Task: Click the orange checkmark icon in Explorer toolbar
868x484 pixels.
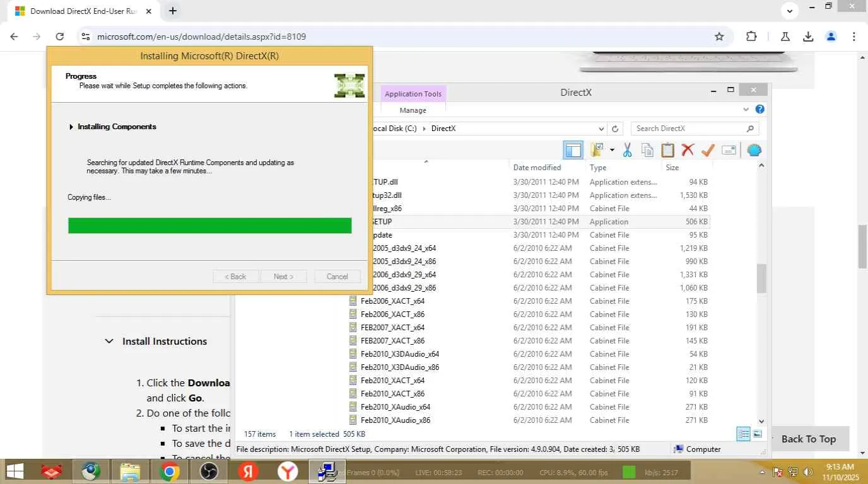Action: click(x=708, y=150)
